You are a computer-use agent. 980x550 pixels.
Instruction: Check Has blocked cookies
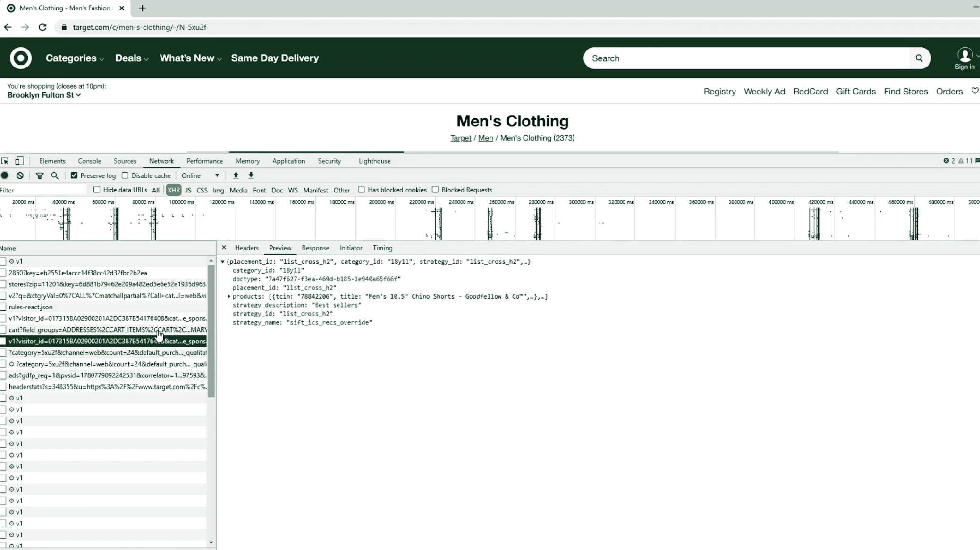(x=361, y=190)
